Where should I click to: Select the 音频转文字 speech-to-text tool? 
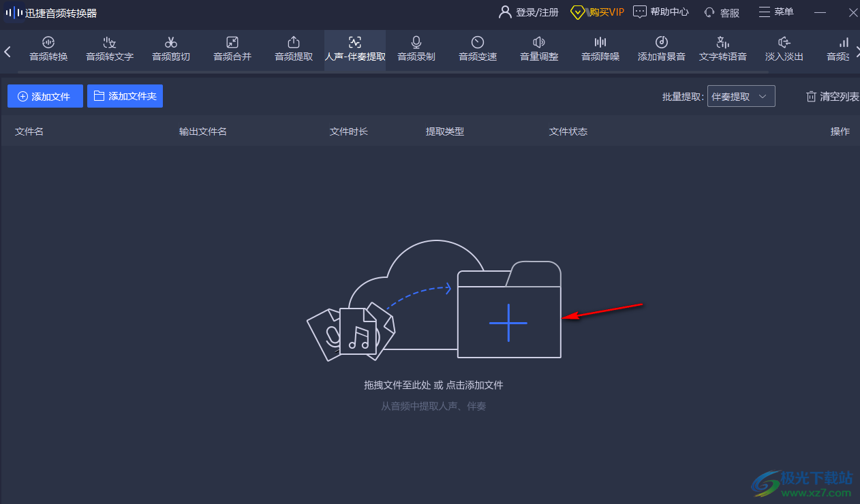pyautogui.click(x=110, y=49)
